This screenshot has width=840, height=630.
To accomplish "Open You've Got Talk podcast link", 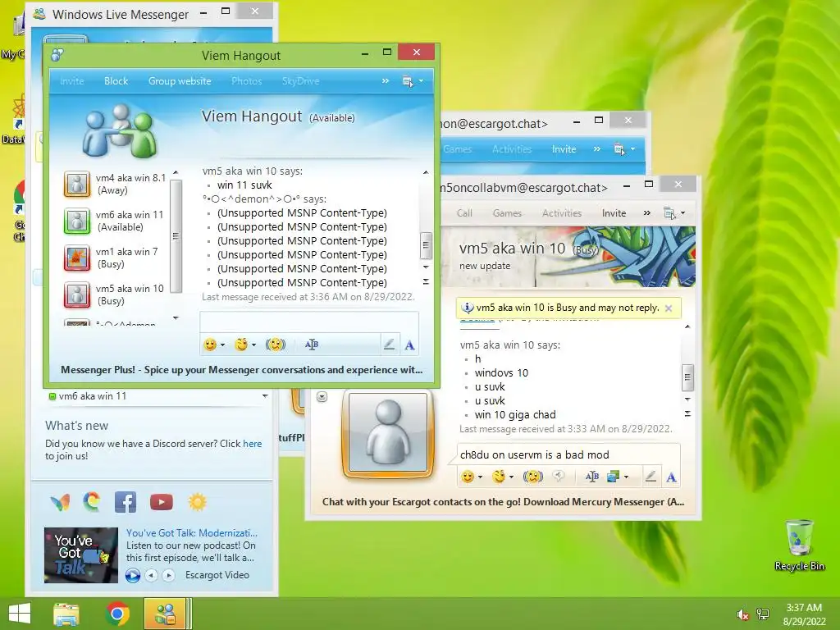I will (192, 533).
